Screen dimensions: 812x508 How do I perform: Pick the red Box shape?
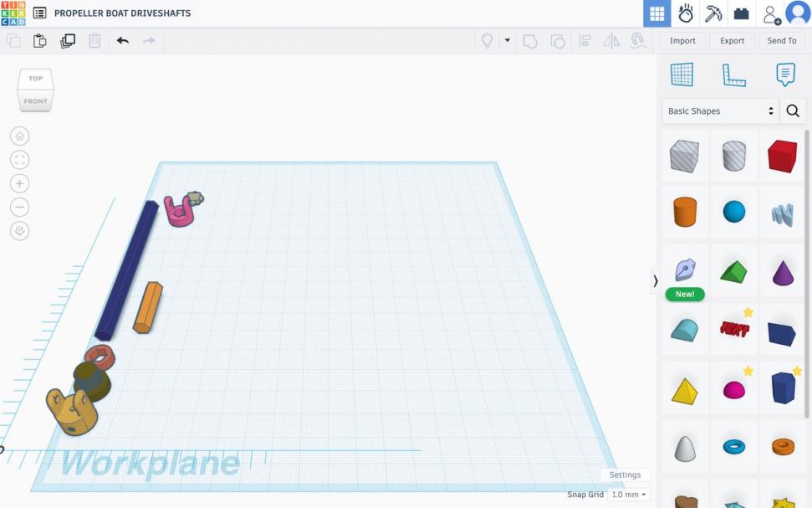pos(782,157)
